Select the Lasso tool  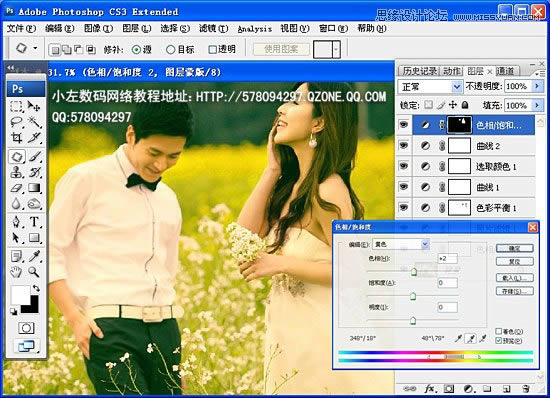16,122
